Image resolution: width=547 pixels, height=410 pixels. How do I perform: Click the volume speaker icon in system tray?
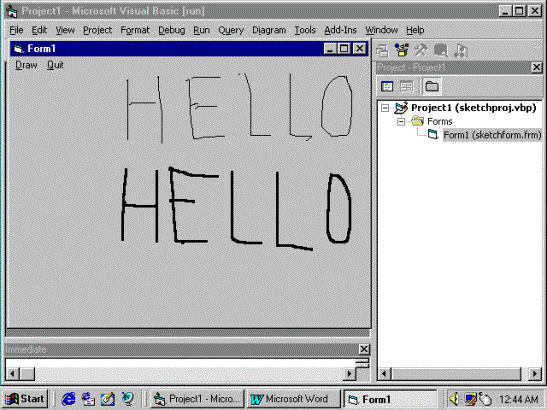point(454,398)
